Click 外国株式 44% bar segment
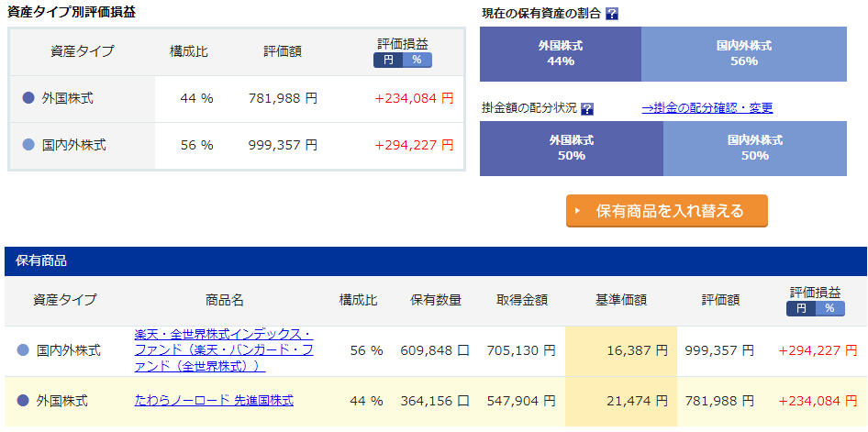Image resolution: width=868 pixels, height=432 pixels. 561,54
